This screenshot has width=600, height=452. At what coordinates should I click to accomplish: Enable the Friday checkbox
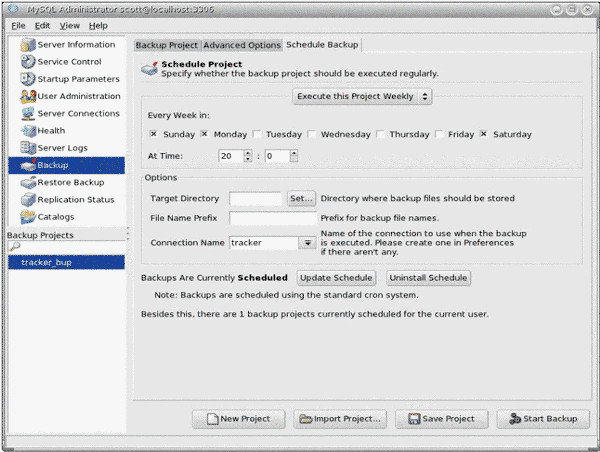440,134
